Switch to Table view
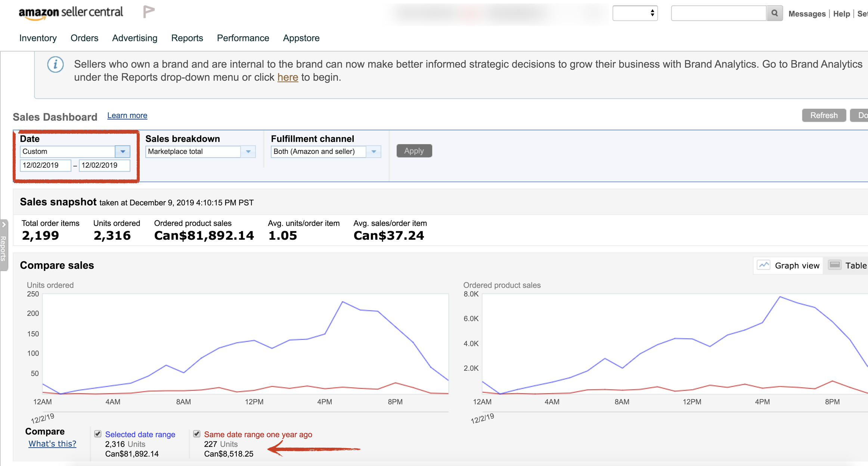The image size is (868, 466). 848,265
